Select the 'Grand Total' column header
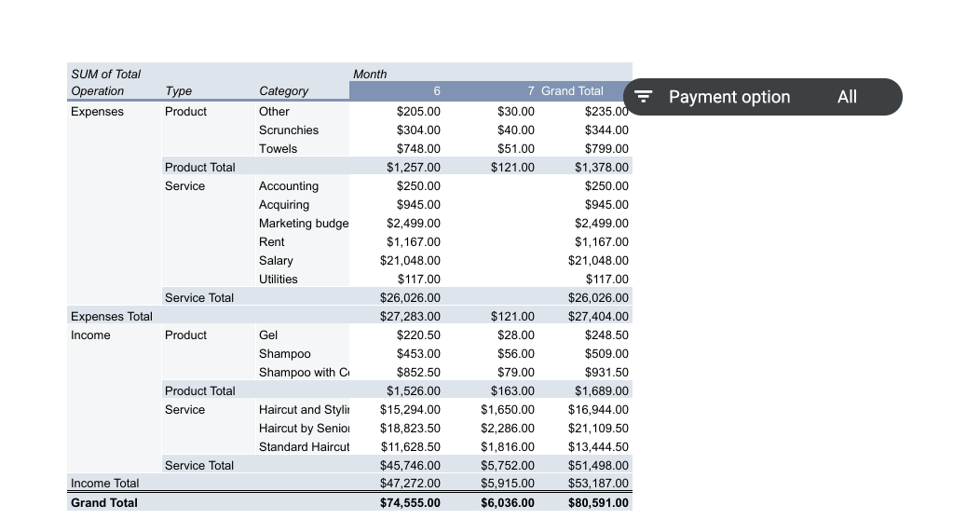The image size is (980, 519). click(572, 90)
